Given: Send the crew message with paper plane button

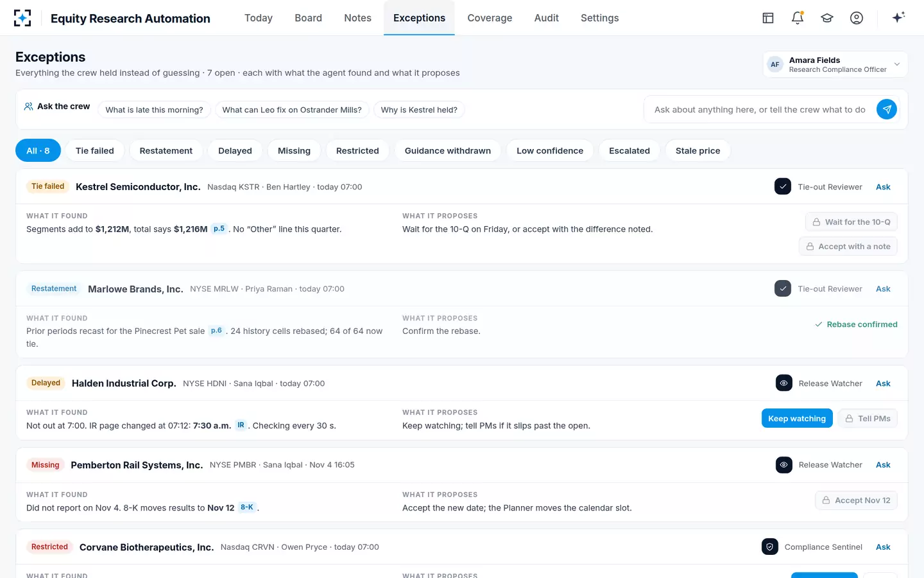Looking at the screenshot, I should coord(887,109).
